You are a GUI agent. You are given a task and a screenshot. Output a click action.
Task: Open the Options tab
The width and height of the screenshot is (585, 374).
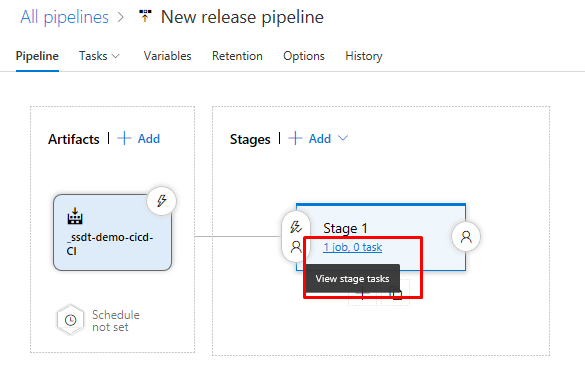pyautogui.click(x=304, y=56)
